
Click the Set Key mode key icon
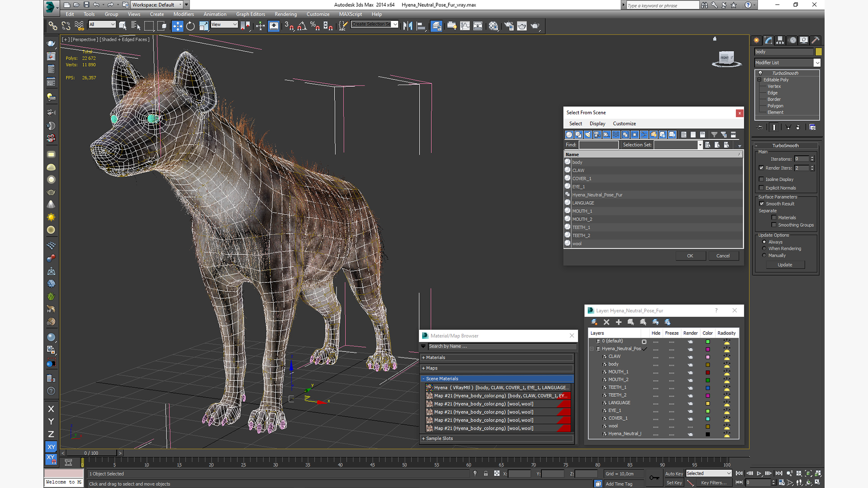[x=654, y=478]
